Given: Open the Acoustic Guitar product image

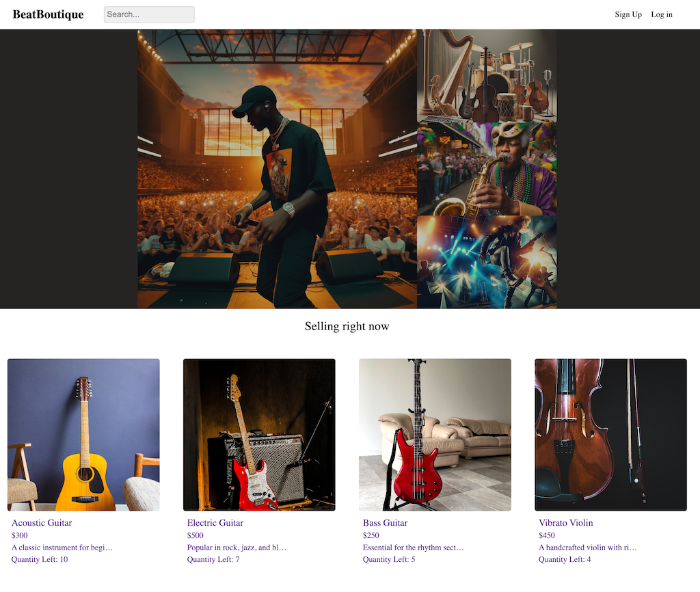Looking at the screenshot, I should tap(83, 435).
